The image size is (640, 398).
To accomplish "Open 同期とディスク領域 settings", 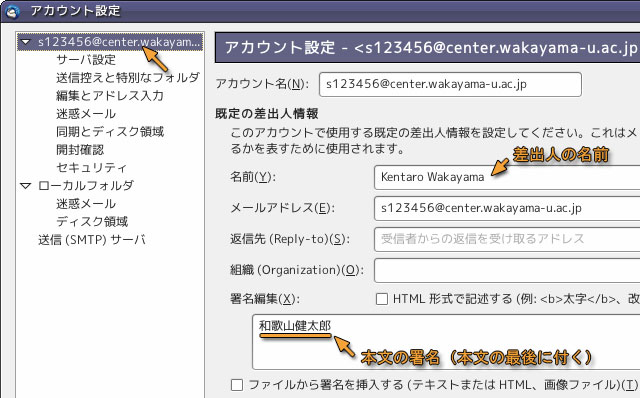I will (110, 131).
